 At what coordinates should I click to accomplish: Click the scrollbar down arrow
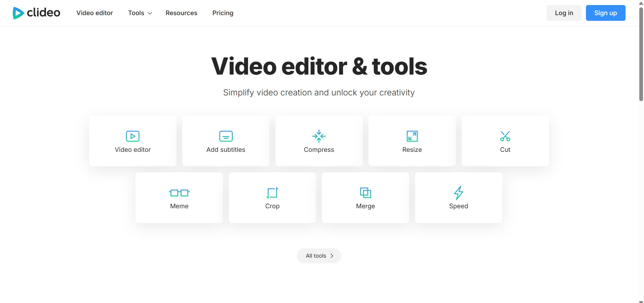coord(641,301)
